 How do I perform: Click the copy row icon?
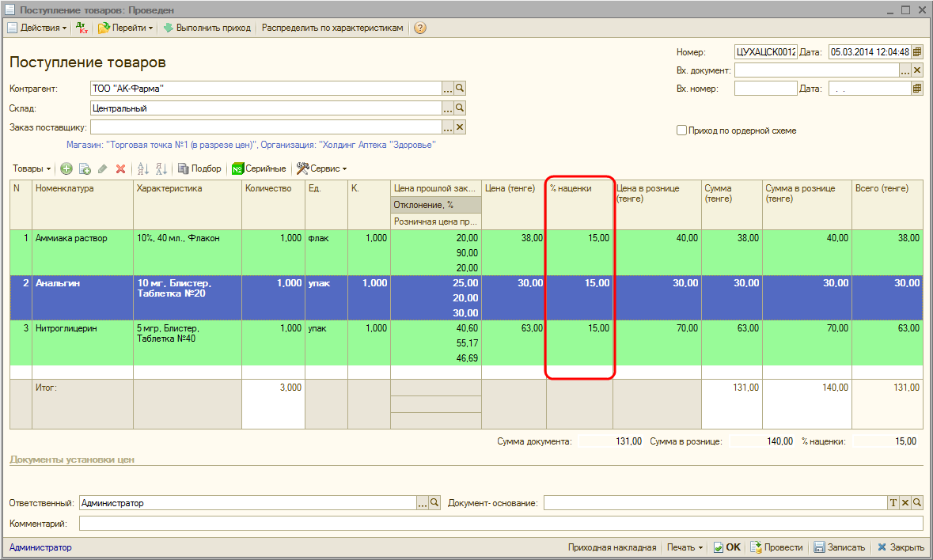85,168
